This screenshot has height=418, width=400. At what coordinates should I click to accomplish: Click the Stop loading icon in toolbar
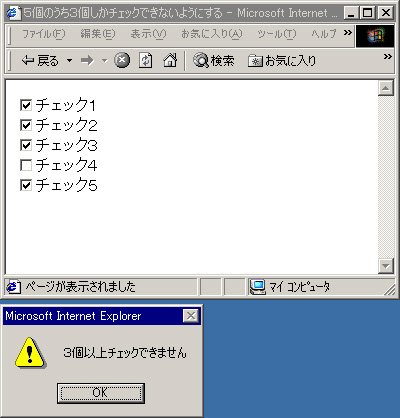(x=122, y=61)
